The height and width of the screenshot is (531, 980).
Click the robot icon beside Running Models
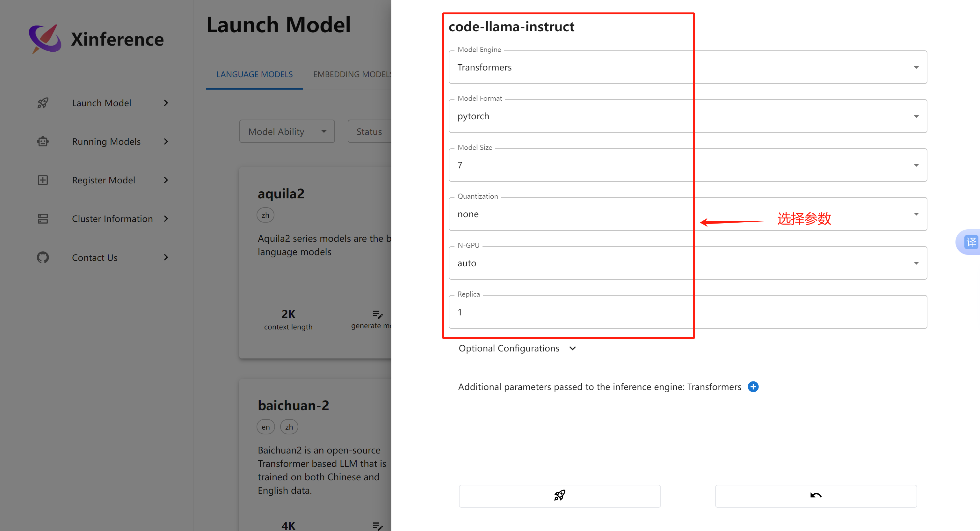(x=43, y=142)
